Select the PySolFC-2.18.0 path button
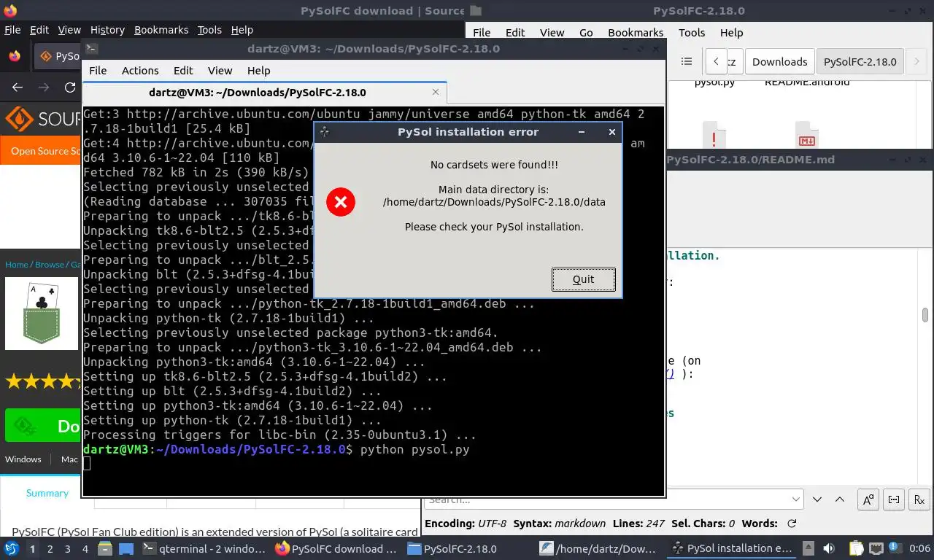Image resolution: width=934 pixels, height=560 pixels. [860, 62]
